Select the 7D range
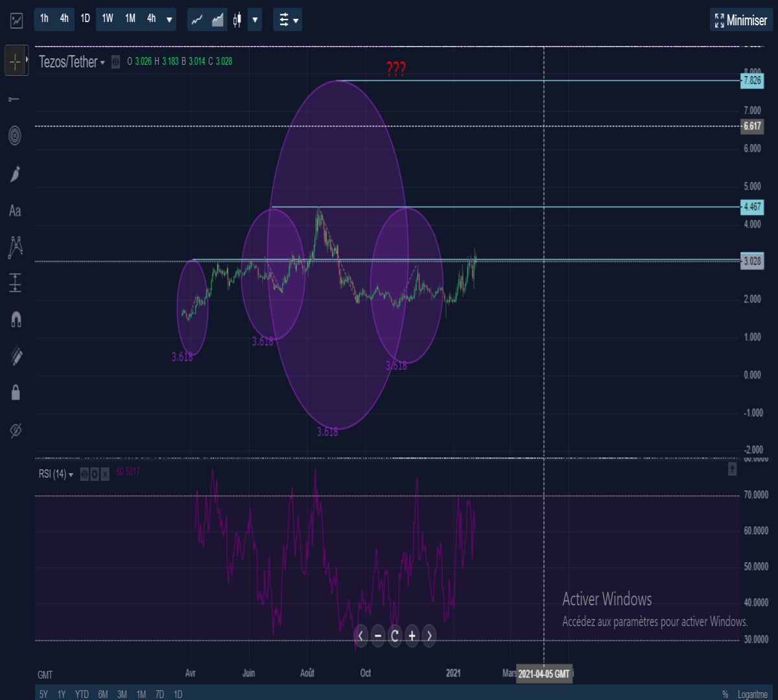778x700 pixels. [159, 694]
